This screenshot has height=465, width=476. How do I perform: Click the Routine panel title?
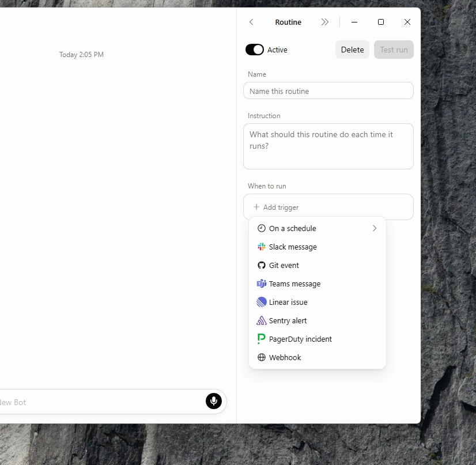pyautogui.click(x=288, y=22)
